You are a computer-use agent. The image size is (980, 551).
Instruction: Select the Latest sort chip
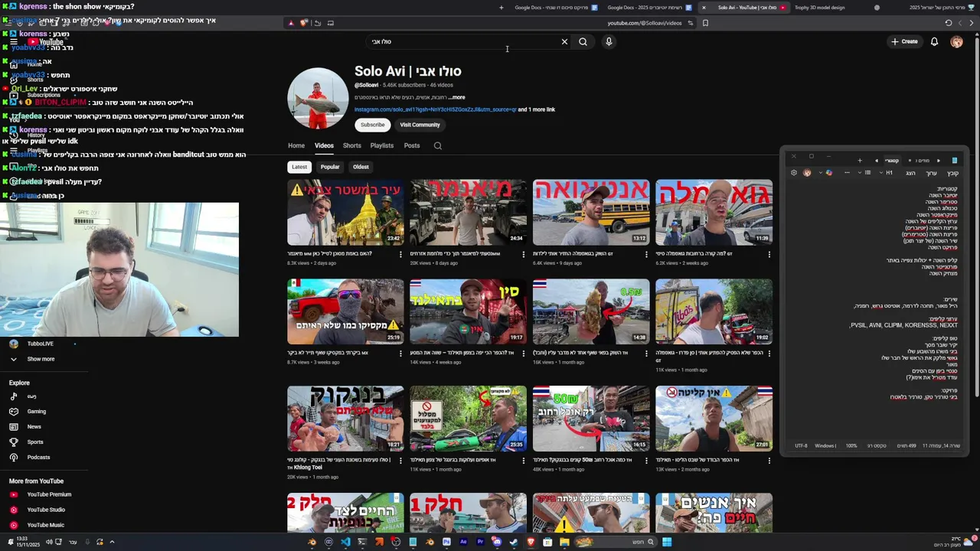(x=299, y=167)
